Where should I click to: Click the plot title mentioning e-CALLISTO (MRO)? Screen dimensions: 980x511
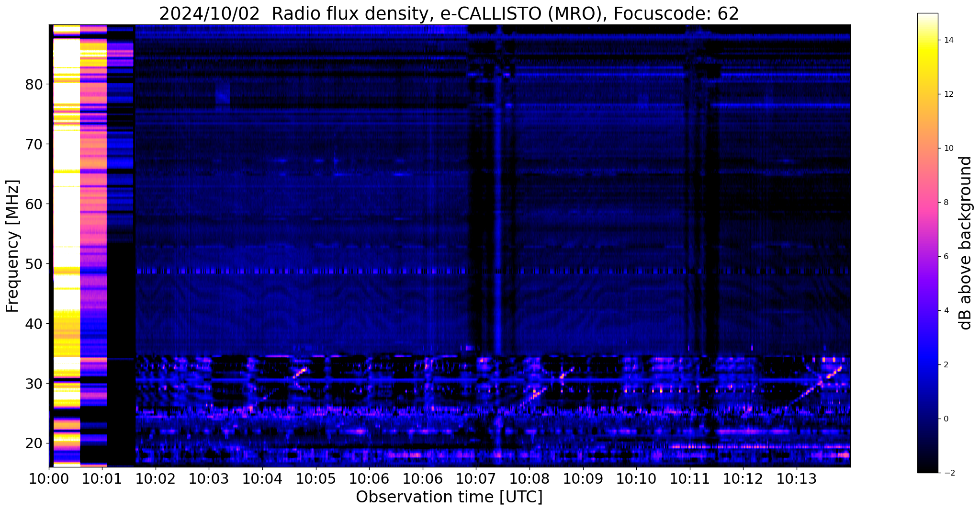coord(449,13)
